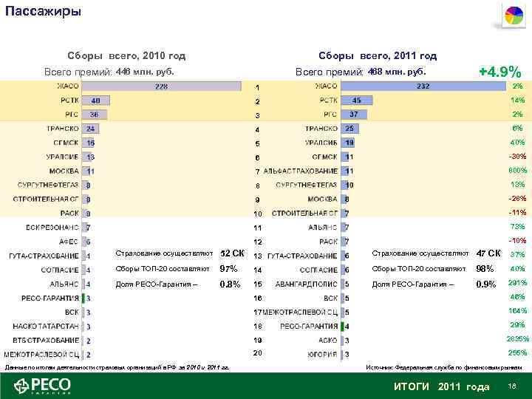Click the РЕСО Гарантия logo in the footer
Image resolution: width=532 pixels, height=399 pixels.
point(42,386)
